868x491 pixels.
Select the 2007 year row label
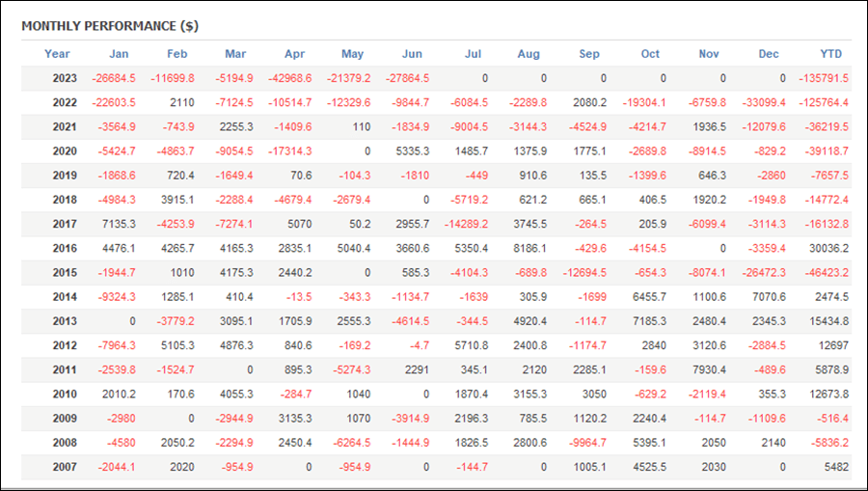[65, 467]
